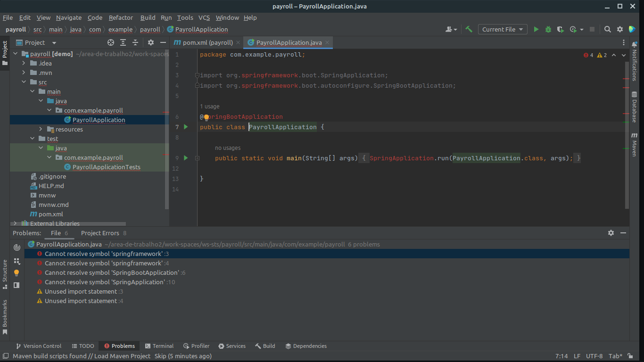Open the Terminal tool window button
The height and width of the screenshot is (362, 644).
pos(159,346)
